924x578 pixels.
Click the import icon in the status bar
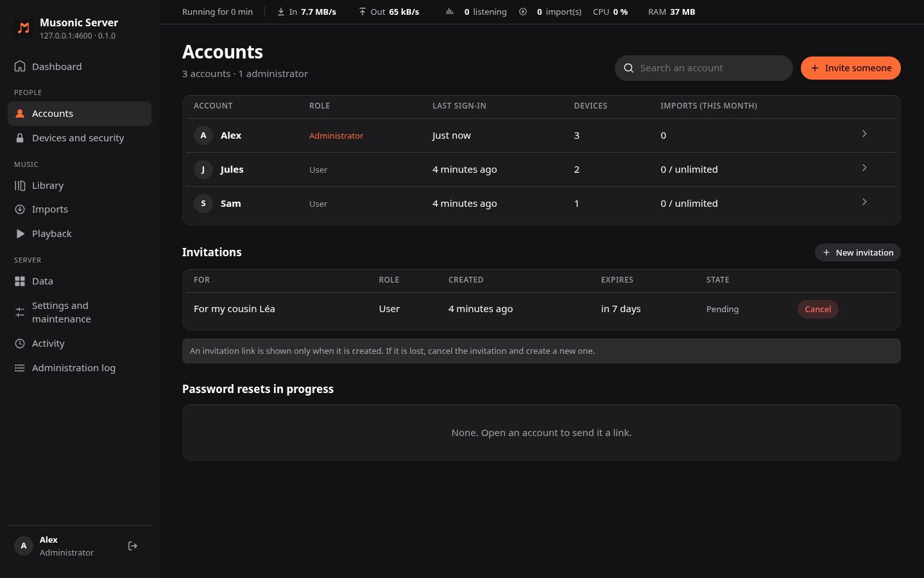[x=523, y=12]
